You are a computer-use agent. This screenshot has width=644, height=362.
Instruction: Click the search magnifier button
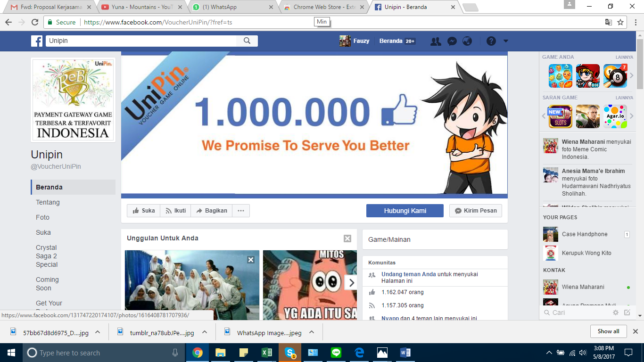(247, 41)
